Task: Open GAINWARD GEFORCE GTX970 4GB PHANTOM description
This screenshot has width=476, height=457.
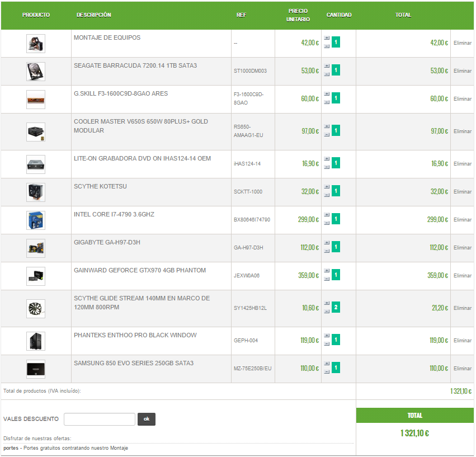Action: (x=140, y=270)
